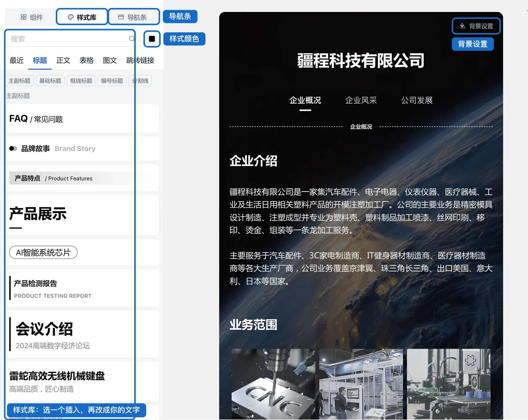This screenshot has height=420, width=528.
Task: Select 公司发展 in the page navigation
Action: (x=417, y=100)
